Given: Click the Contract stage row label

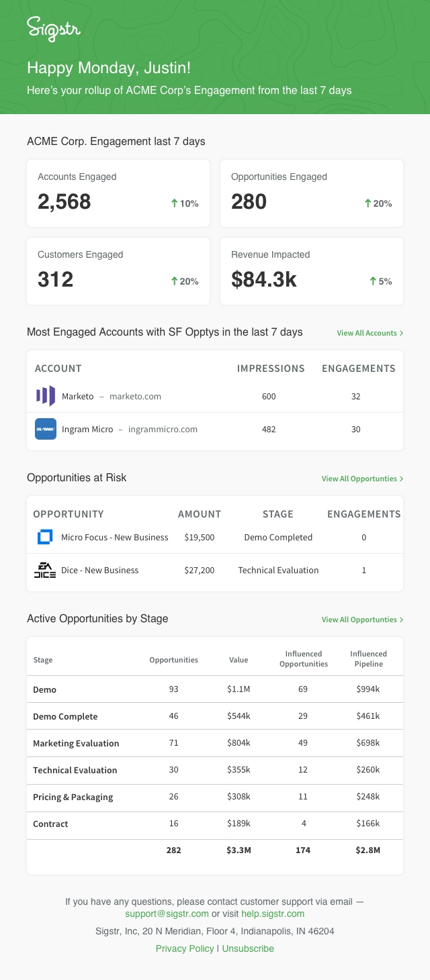Looking at the screenshot, I should point(50,824).
